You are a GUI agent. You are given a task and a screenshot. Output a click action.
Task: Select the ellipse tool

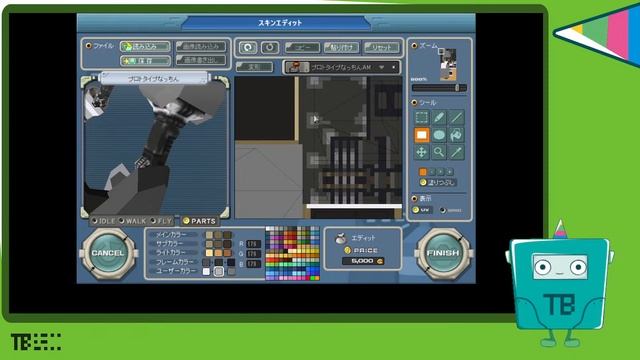(x=439, y=135)
